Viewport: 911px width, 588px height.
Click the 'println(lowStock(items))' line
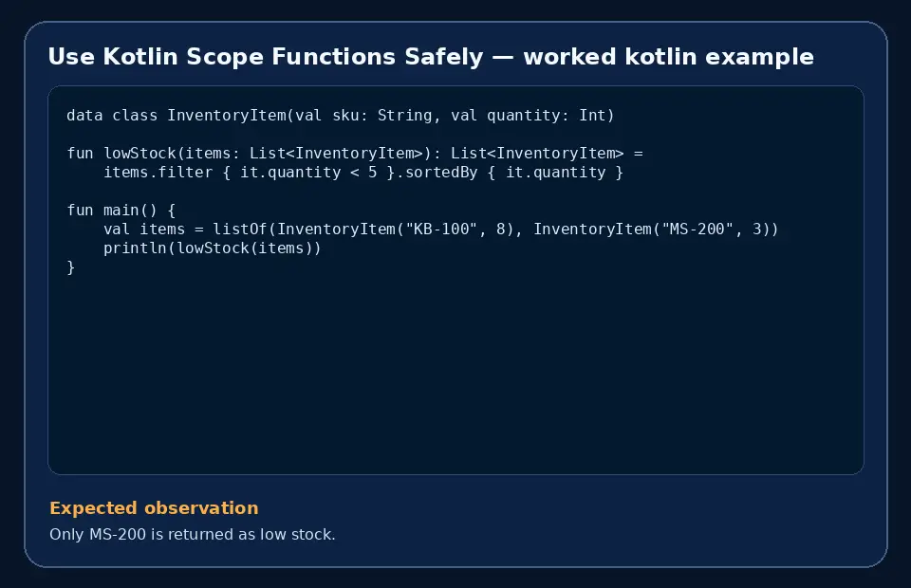point(212,248)
